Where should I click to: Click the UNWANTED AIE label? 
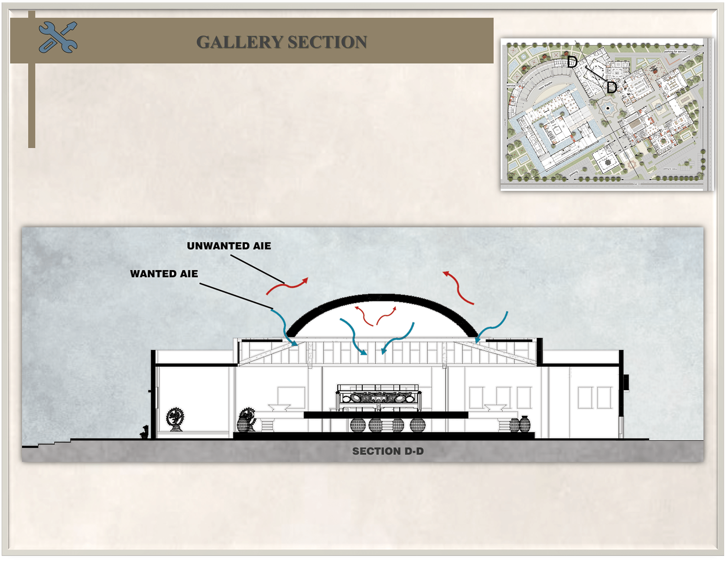pyautogui.click(x=229, y=246)
